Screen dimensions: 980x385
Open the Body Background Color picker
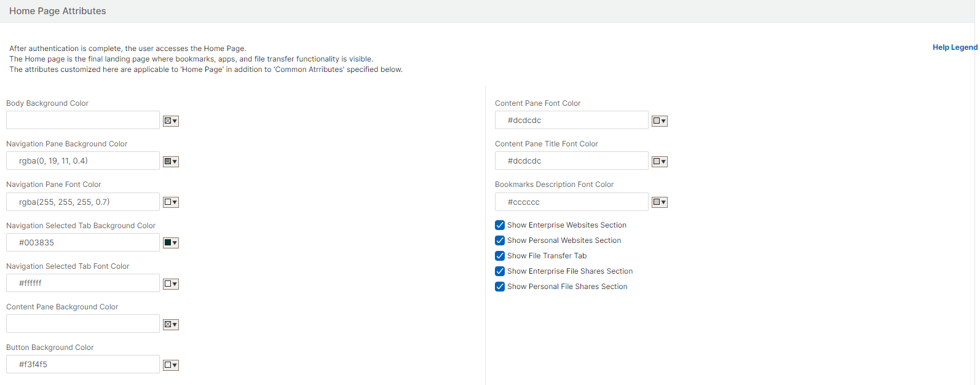click(170, 121)
